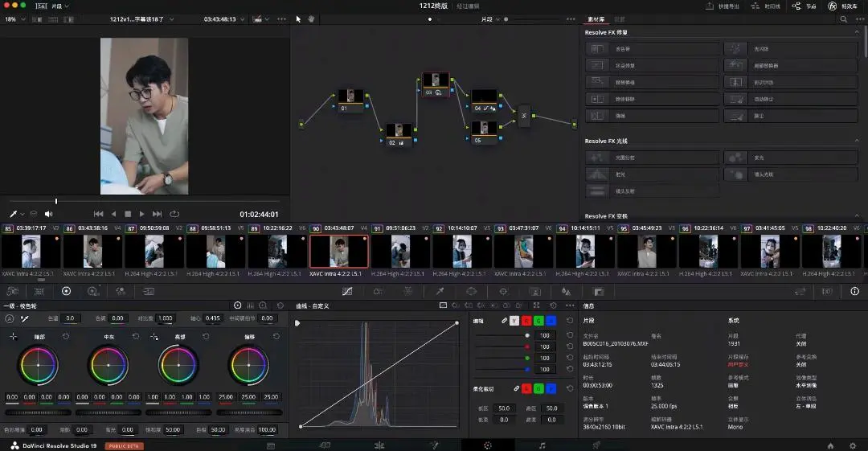Stop playback in the viewer
This screenshot has height=451, width=868.
coord(128,214)
